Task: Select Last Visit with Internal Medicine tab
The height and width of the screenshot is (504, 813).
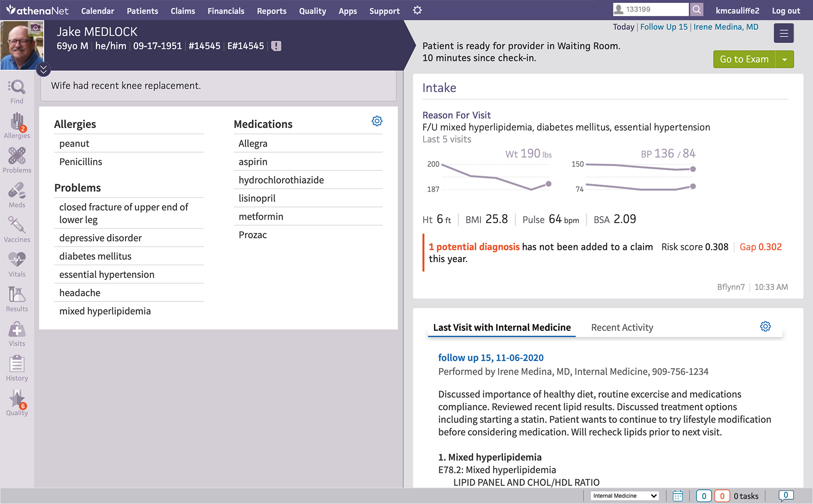Action: (x=502, y=327)
